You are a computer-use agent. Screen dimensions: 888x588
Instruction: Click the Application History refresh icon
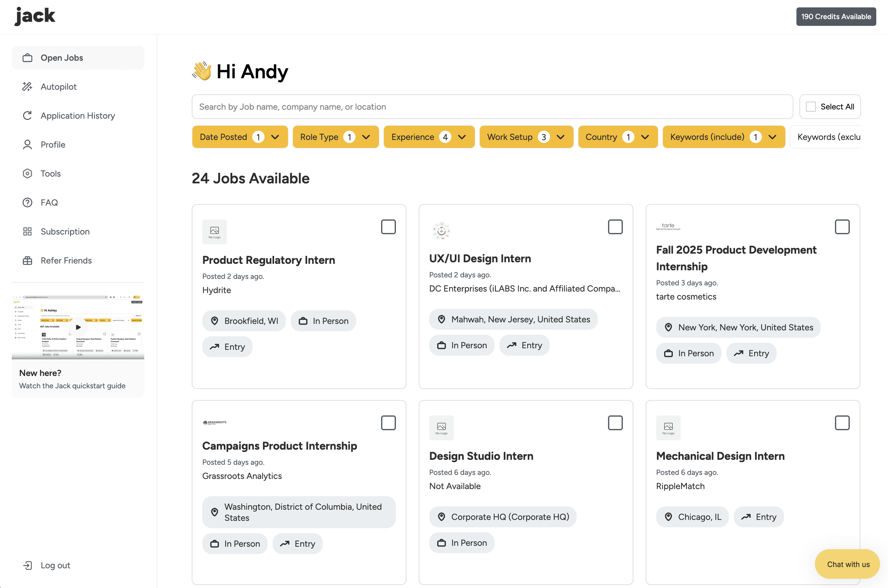27,116
